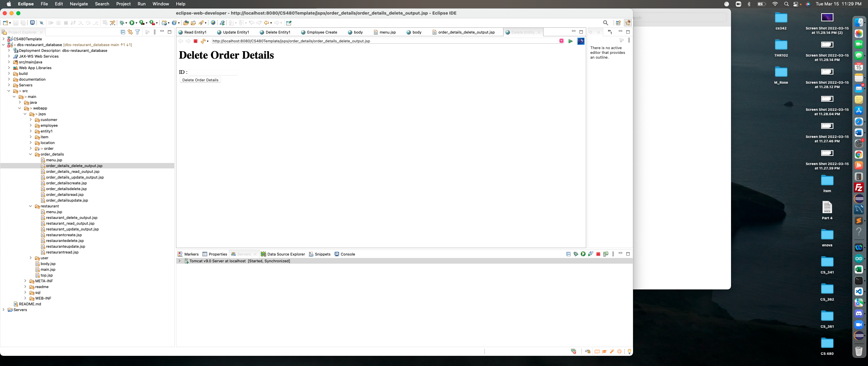This screenshot has height=366, width=868.
Task: Click Publish to the server icon
Action: 606,254
